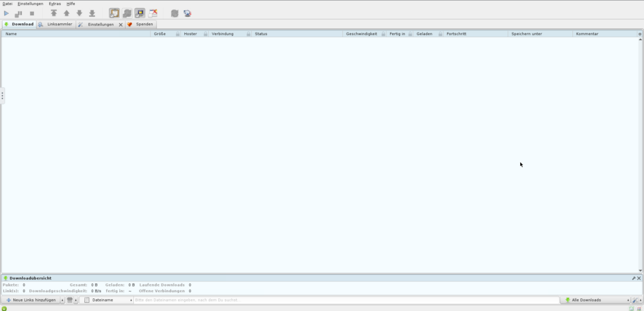This screenshot has height=311, width=644.
Task: Start downloads with the play icon
Action: 6,14
